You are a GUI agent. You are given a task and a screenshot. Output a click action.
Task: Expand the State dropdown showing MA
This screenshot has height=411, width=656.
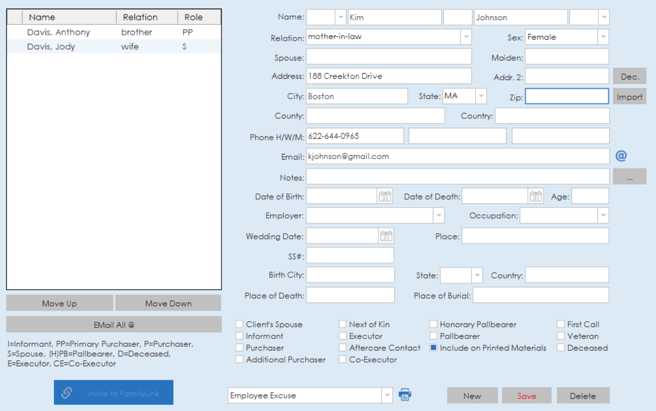[480, 97]
